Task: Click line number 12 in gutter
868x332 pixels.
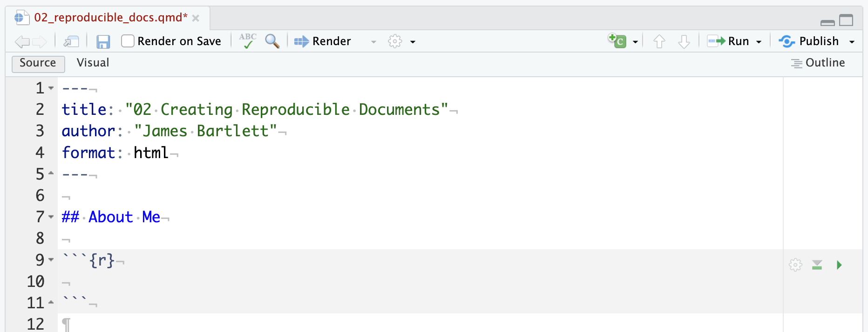Action: [35, 324]
